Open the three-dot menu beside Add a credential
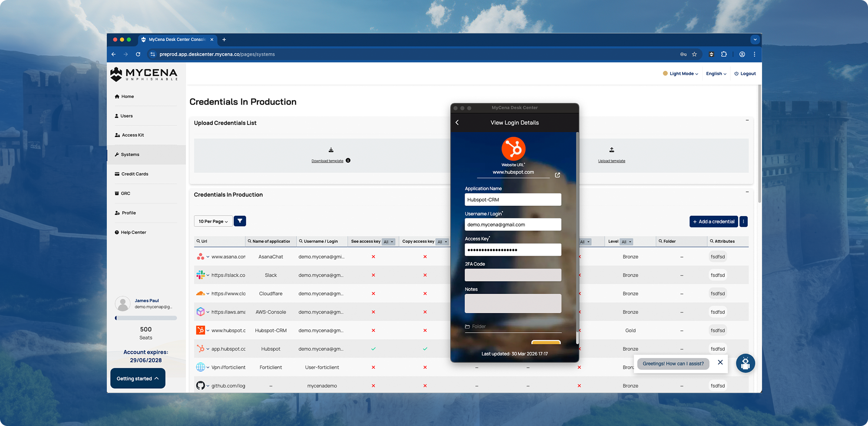Image resolution: width=868 pixels, height=426 pixels. [x=743, y=222]
